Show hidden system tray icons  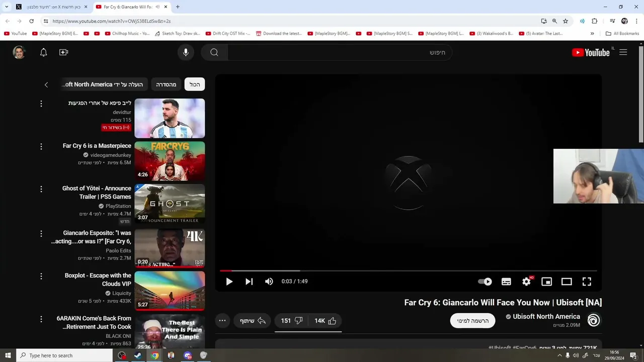pos(559,355)
